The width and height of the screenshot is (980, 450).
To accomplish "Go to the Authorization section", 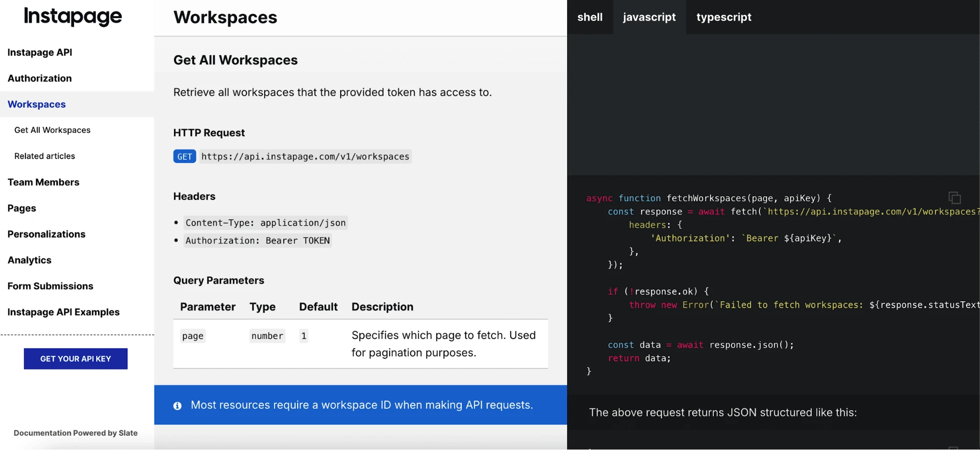I will click(40, 79).
